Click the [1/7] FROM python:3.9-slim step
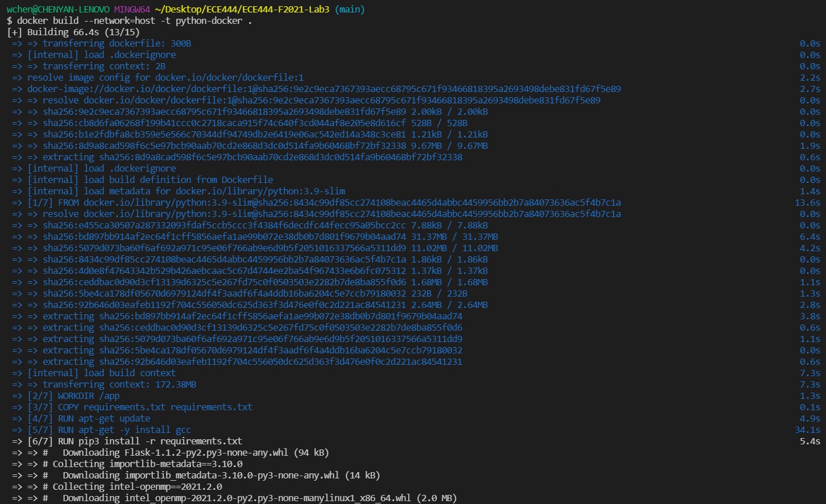826x504 pixels. 316,203
